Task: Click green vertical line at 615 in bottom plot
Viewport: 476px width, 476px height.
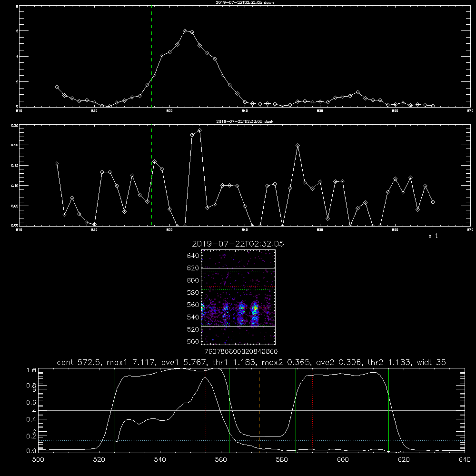Action: [x=388, y=410]
